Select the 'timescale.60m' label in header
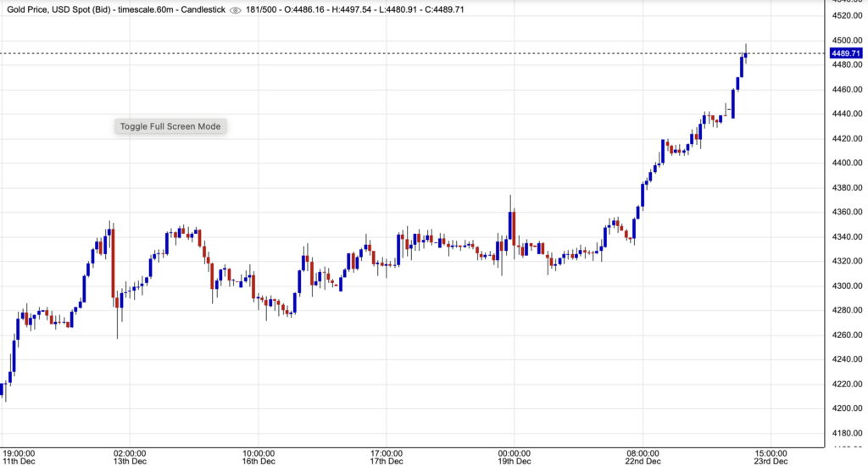The height and width of the screenshot is (466, 868). point(146,10)
